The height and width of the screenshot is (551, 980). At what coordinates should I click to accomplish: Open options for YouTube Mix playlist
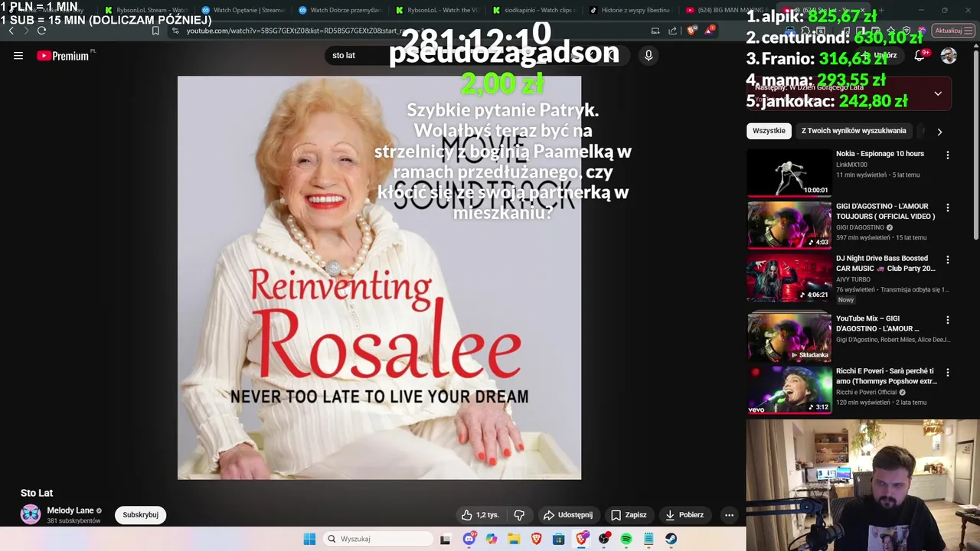(947, 320)
